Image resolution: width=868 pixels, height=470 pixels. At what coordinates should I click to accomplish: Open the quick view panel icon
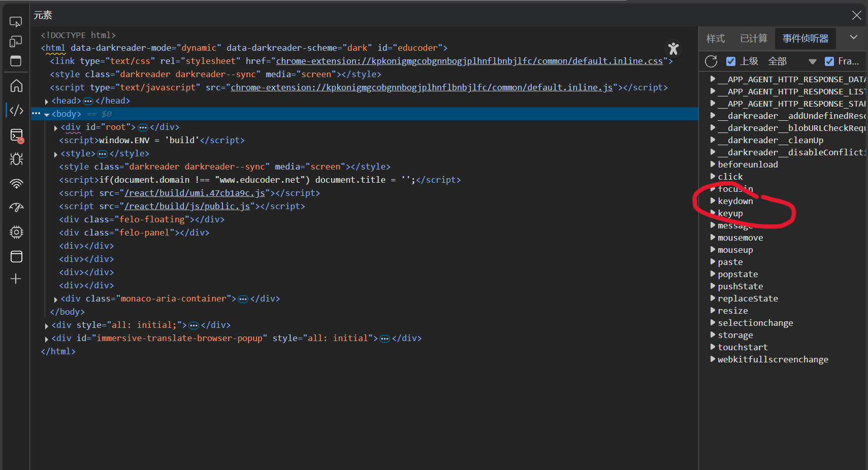tap(16, 61)
